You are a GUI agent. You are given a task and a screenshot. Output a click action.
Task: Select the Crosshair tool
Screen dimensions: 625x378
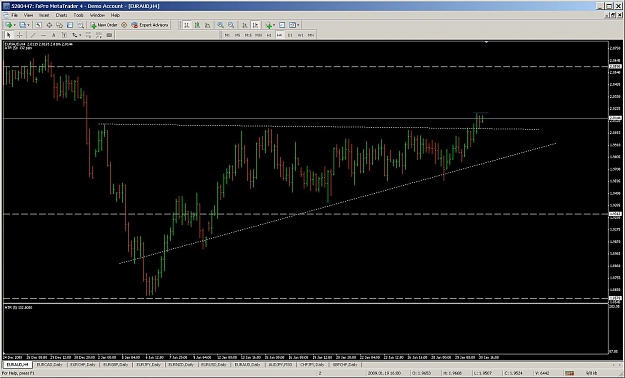(19, 35)
